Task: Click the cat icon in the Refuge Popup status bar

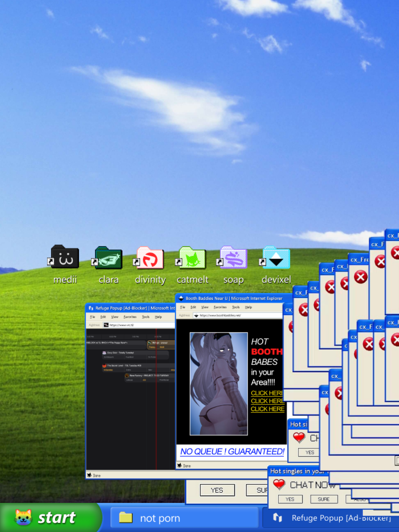Action: [89, 475]
